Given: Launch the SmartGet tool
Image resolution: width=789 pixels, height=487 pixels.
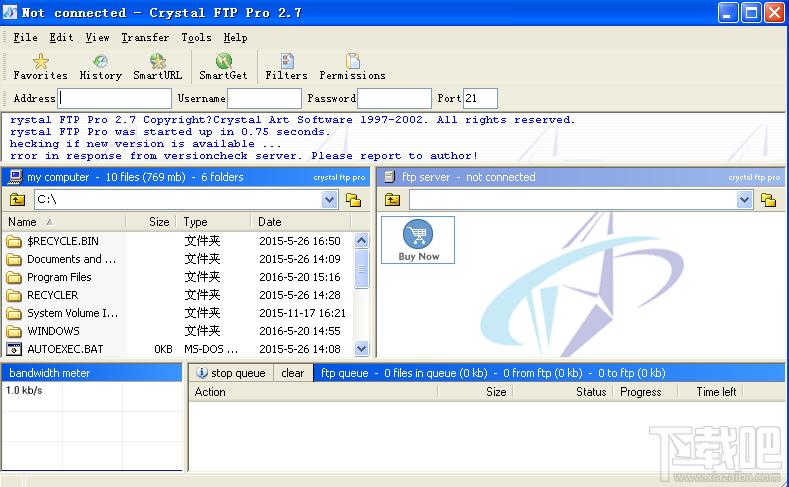Looking at the screenshot, I should click(x=223, y=67).
